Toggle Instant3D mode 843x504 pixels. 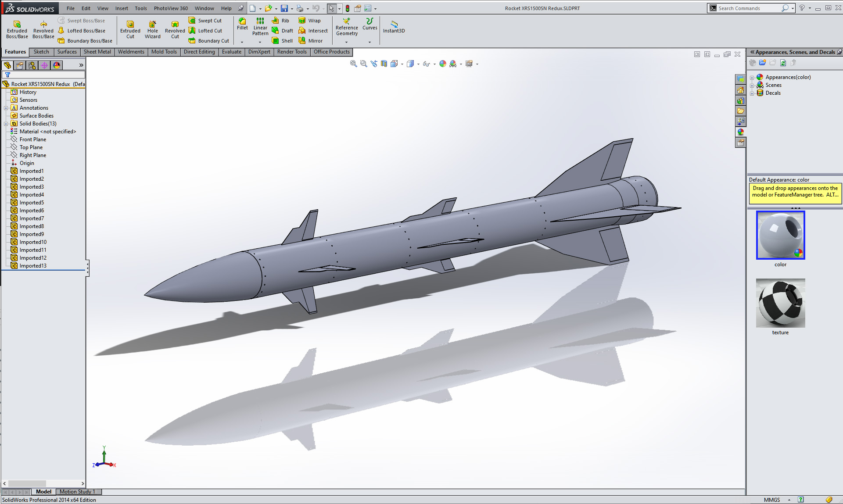point(394,27)
